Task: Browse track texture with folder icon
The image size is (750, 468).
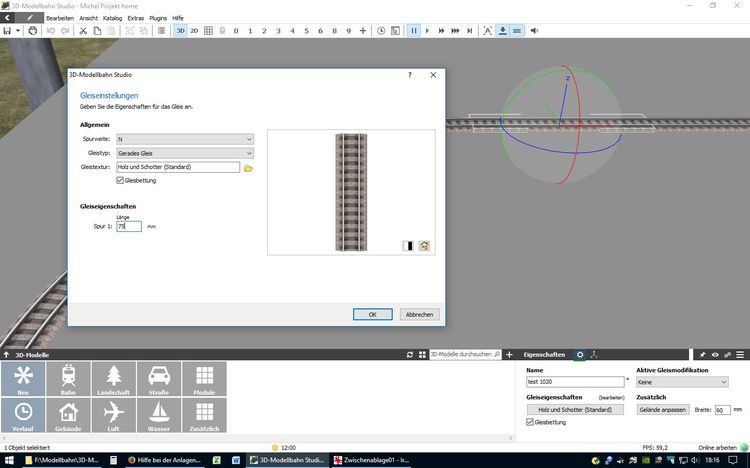Action: 249,168
